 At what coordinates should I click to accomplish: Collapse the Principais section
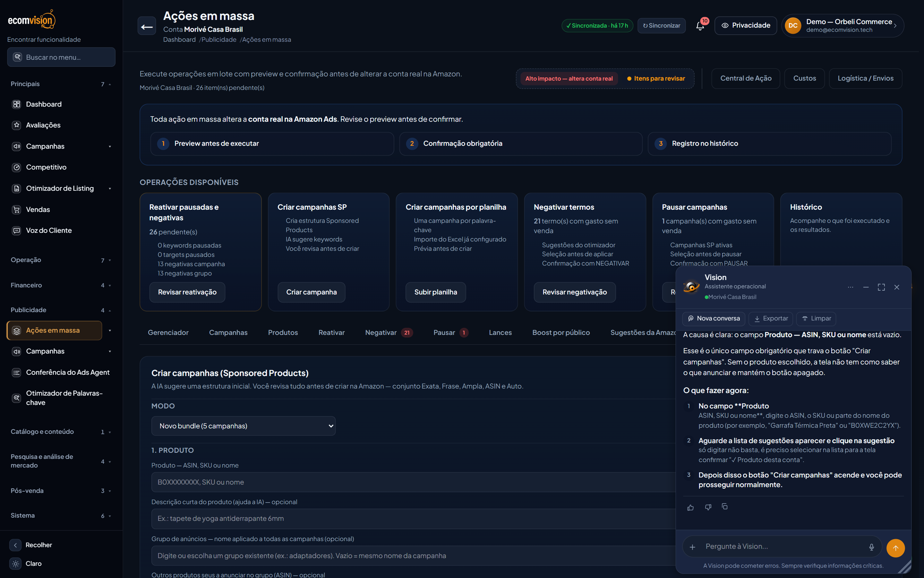click(61, 84)
